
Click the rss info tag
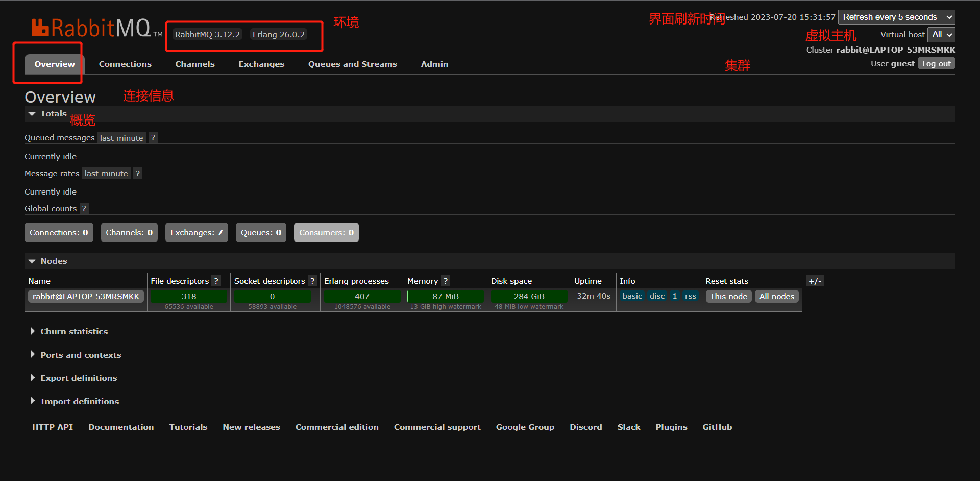pos(690,296)
